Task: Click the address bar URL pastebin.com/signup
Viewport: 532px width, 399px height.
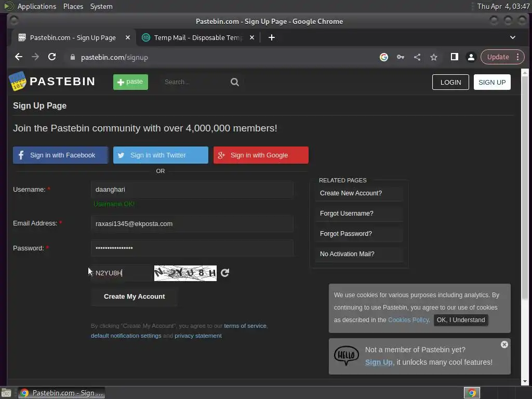Action: (114, 57)
